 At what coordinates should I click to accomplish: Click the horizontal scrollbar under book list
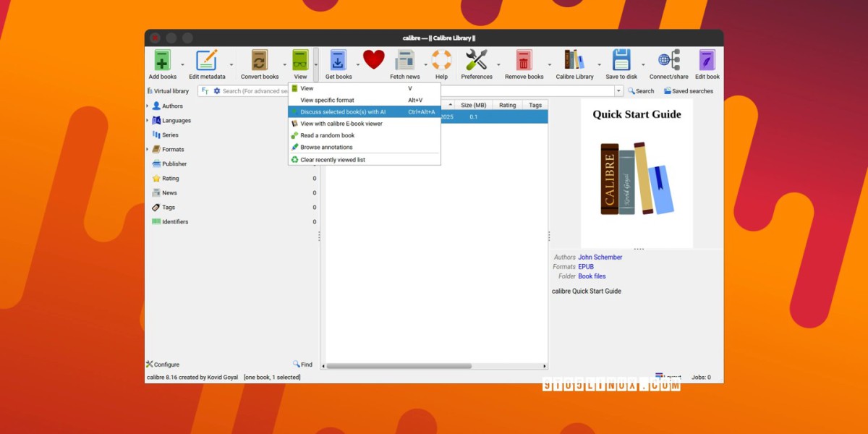pyautogui.click(x=399, y=366)
